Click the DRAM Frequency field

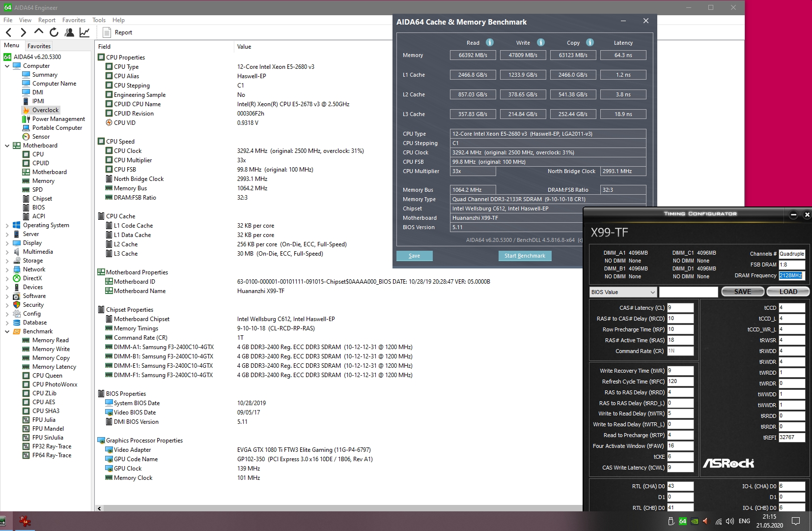click(x=791, y=275)
